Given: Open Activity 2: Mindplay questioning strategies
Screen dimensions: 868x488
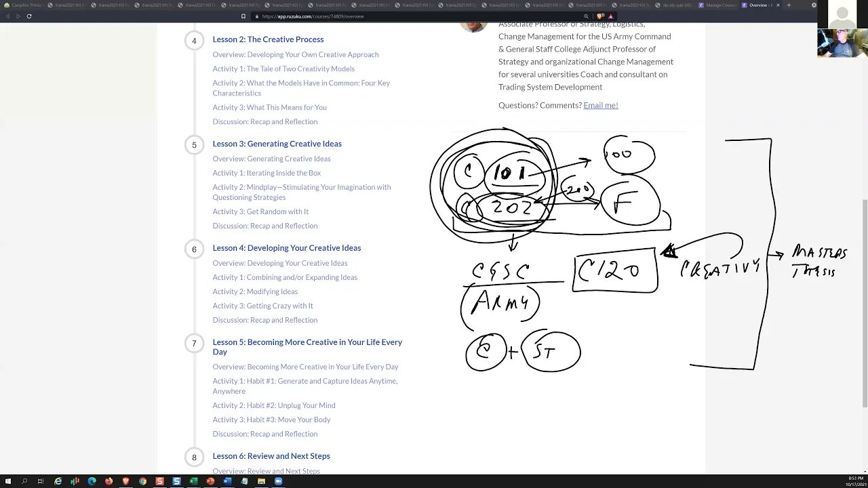Looking at the screenshot, I should tap(302, 192).
